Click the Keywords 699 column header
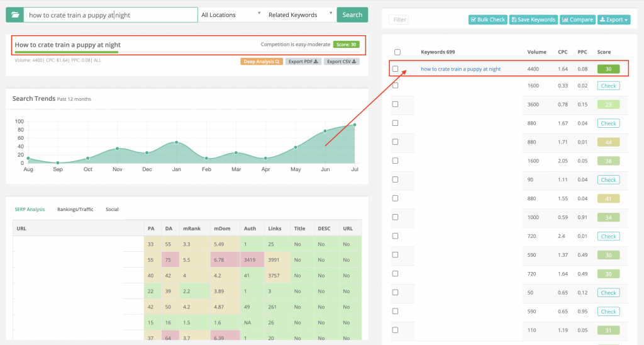 coord(438,52)
